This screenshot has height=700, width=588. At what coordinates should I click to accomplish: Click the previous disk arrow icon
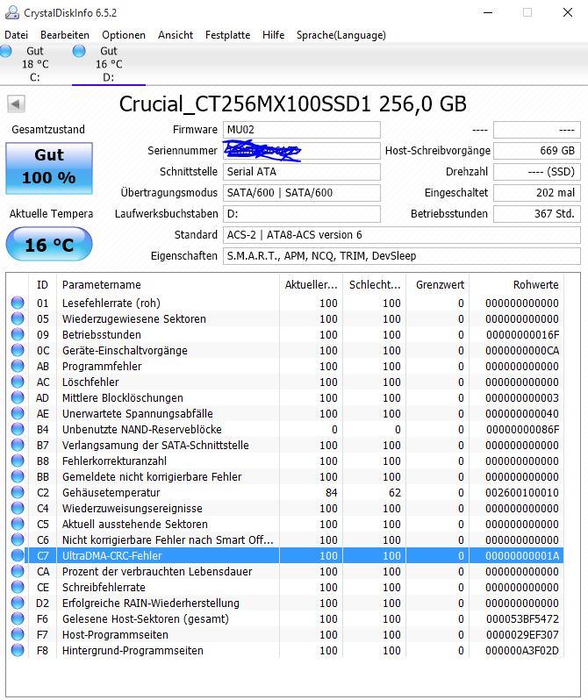tap(16, 104)
